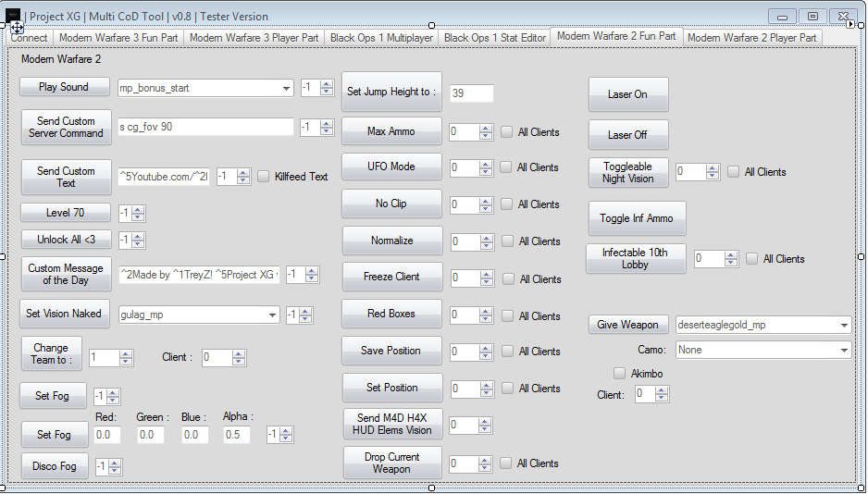Enable the Akimbo checkbox

619,374
